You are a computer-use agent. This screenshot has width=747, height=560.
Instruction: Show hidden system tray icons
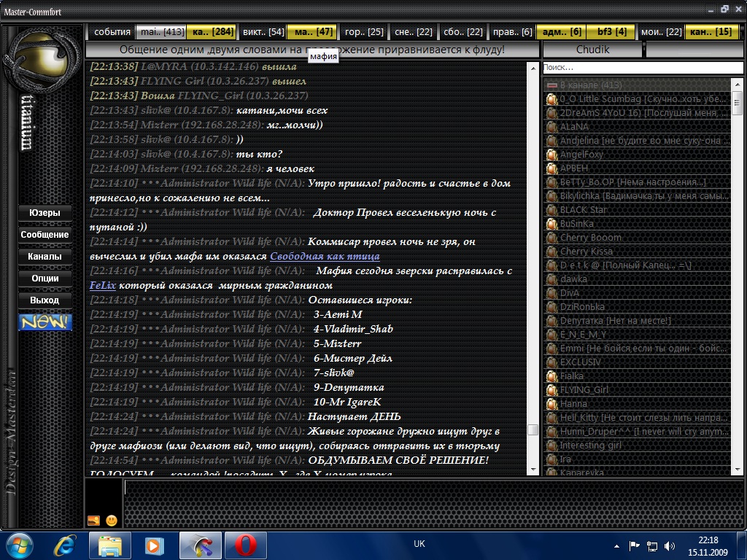[616, 545]
